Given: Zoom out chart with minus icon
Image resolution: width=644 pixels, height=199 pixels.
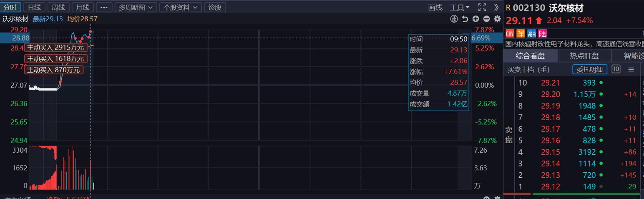Looking at the screenshot, I should coord(486,19).
